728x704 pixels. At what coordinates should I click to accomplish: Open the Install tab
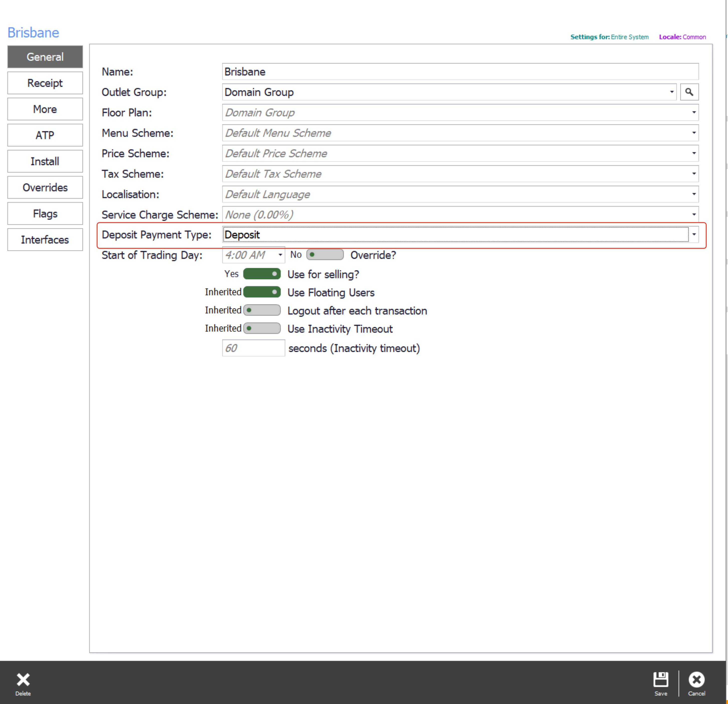45,162
